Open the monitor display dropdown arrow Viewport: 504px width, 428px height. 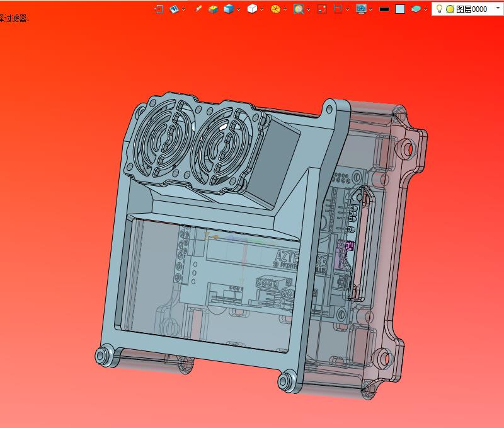pos(370,9)
